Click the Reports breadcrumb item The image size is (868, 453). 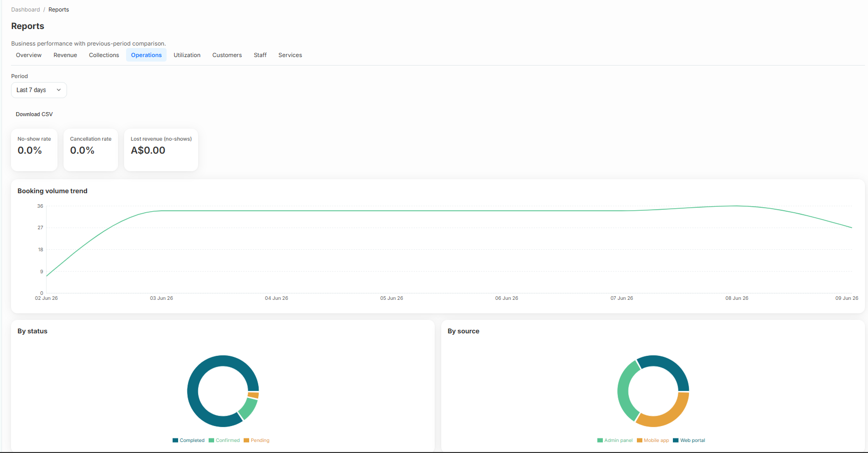(x=59, y=10)
